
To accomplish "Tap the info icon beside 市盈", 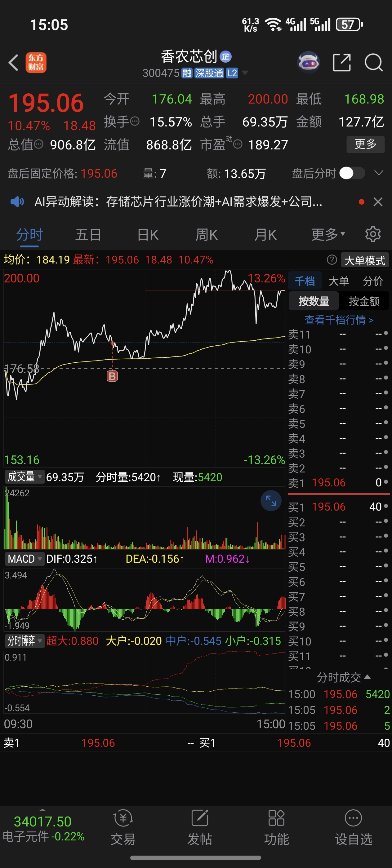I will click(238, 144).
